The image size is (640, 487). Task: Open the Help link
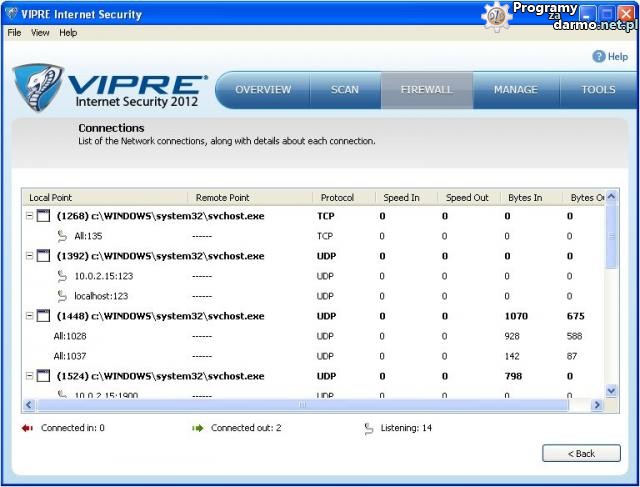(617, 57)
